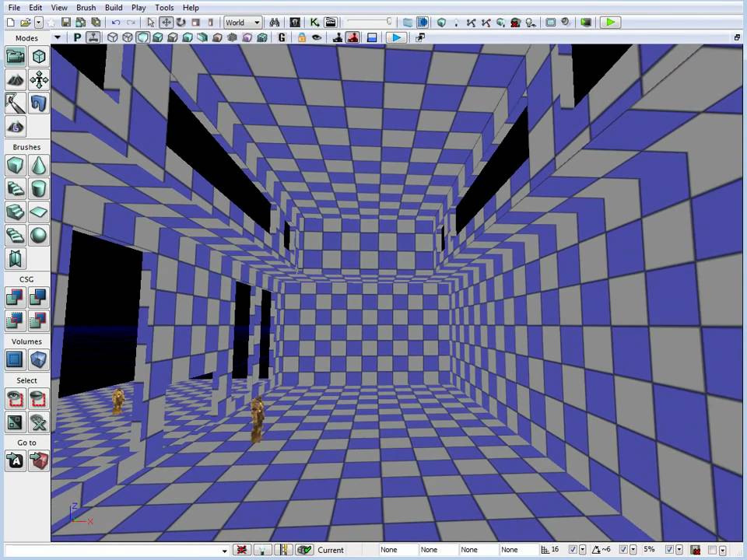Image resolution: width=747 pixels, height=560 pixels.
Task: Adjust the camera speed slider in the toolbar
Action: (x=370, y=22)
